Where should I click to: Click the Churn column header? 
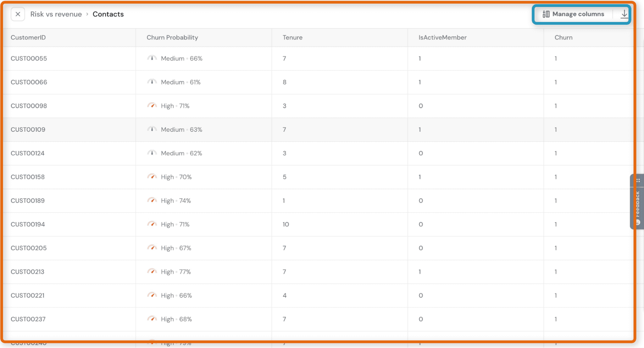(563, 37)
